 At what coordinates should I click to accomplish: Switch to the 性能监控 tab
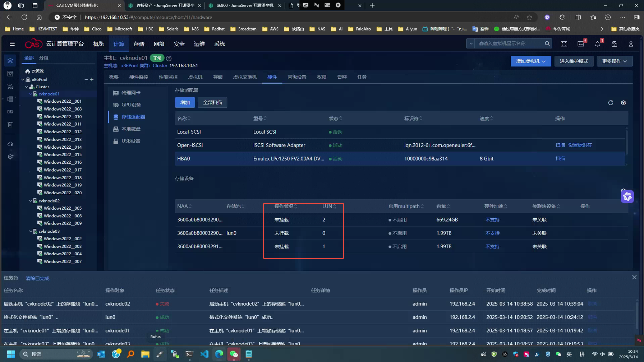[168, 77]
